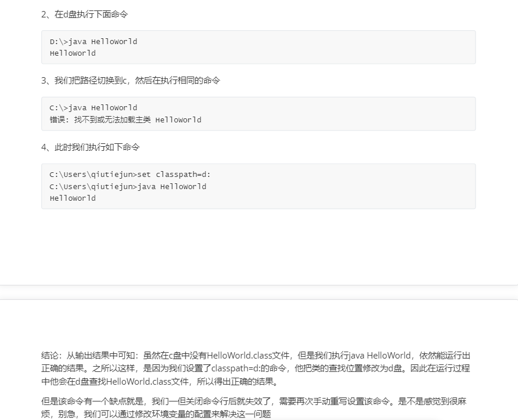Select the heading "4、此时我们执行如下命令"
This screenshot has width=518, height=420.
pyautogui.click(x=91, y=147)
